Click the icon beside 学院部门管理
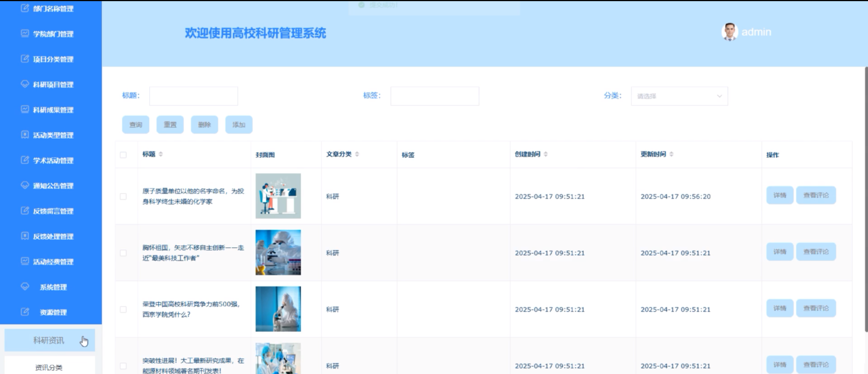The image size is (868, 374). coord(25,33)
